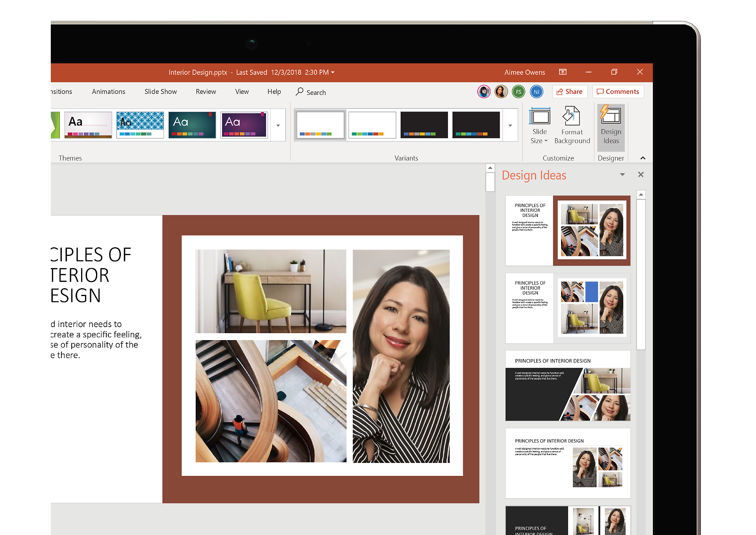Select the first dark variant swatch
This screenshot has height=535, width=756.
424,125
